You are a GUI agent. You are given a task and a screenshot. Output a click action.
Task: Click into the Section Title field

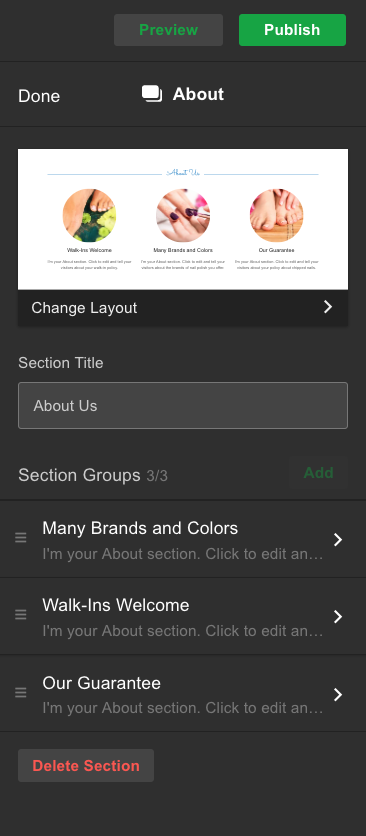[183, 405]
